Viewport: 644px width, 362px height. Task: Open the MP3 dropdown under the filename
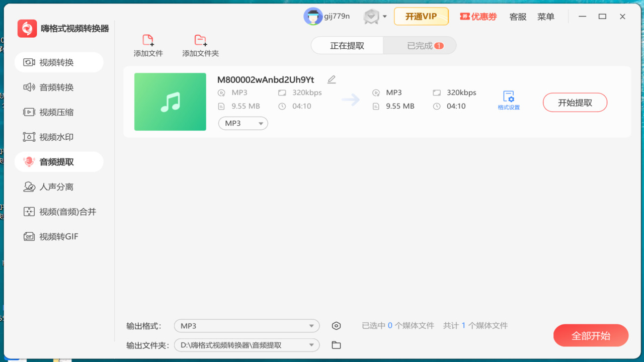(x=243, y=123)
